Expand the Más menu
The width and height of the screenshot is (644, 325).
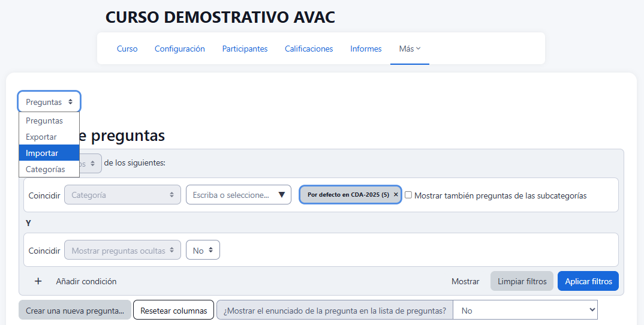pos(410,49)
